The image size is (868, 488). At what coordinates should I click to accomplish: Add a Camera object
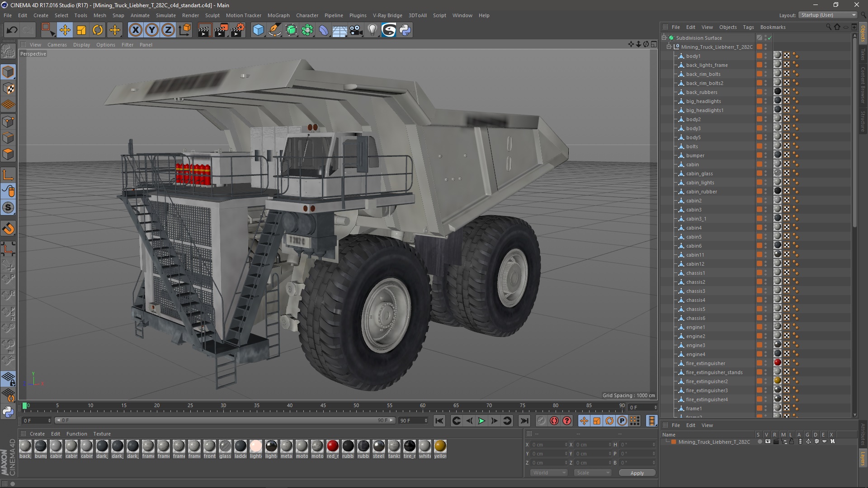pos(356,30)
